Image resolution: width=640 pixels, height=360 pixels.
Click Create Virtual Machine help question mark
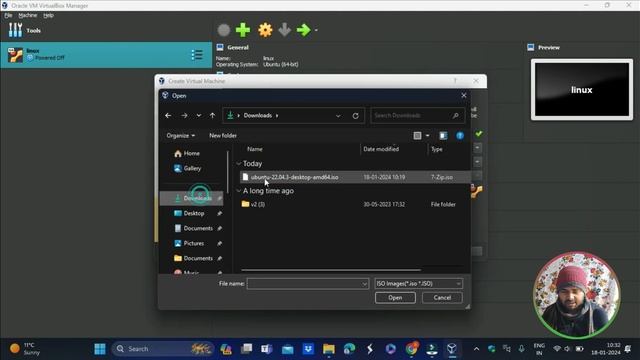click(x=455, y=81)
